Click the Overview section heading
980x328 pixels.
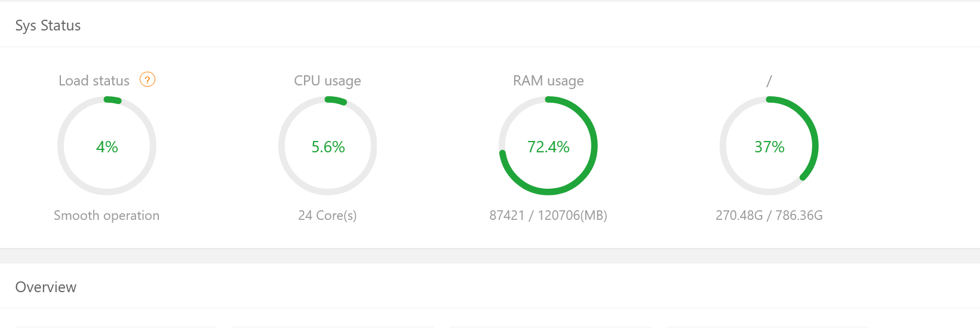click(46, 287)
